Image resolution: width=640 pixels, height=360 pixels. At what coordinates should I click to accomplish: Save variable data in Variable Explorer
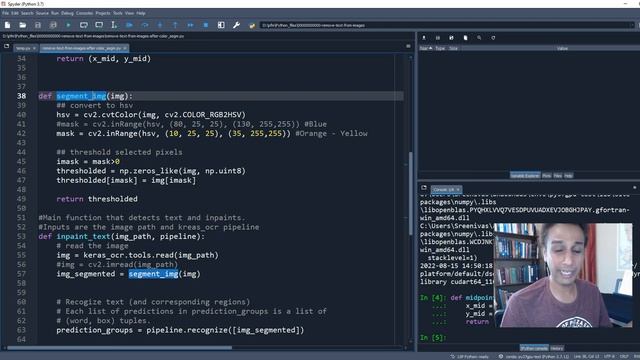pyautogui.click(x=438, y=38)
